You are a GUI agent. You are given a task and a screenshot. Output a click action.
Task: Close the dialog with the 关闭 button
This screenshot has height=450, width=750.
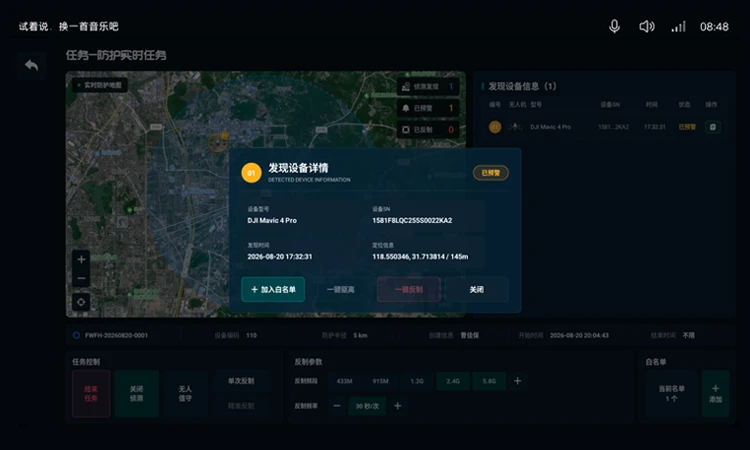pos(476,289)
